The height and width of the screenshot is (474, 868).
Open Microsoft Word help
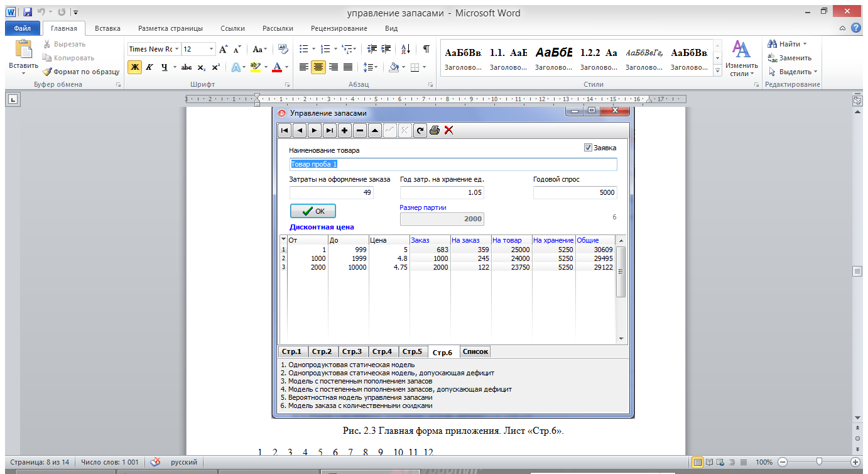[855, 28]
